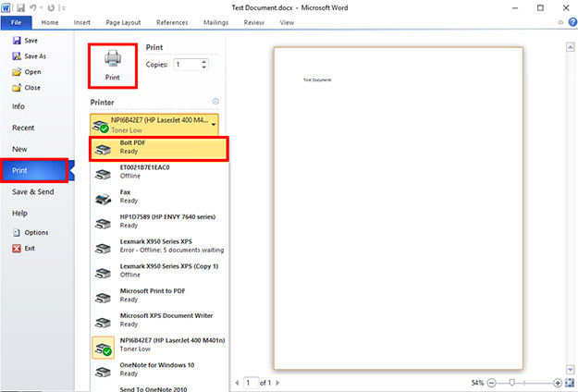The width and height of the screenshot is (578, 392).
Task: Click the Save icon in quick access toolbar
Action: (20, 7)
